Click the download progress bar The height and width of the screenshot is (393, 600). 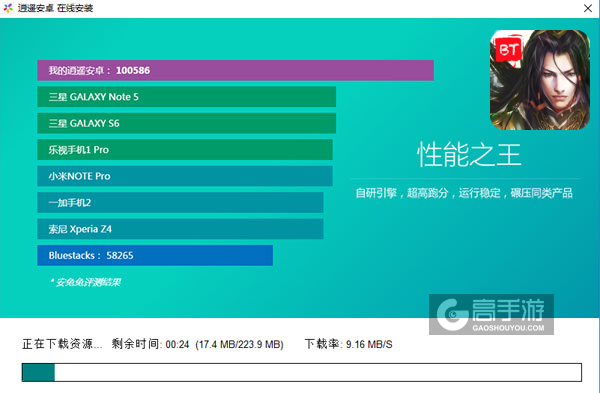(302, 372)
